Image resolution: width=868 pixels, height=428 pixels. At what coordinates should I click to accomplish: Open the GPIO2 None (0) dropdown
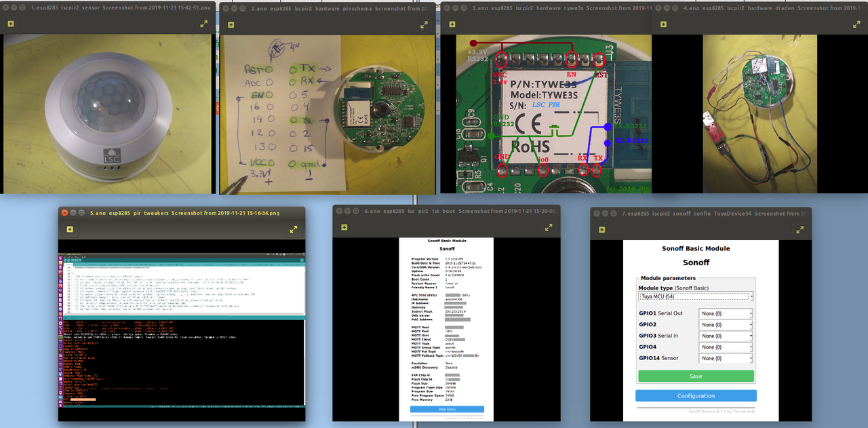click(x=726, y=325)
